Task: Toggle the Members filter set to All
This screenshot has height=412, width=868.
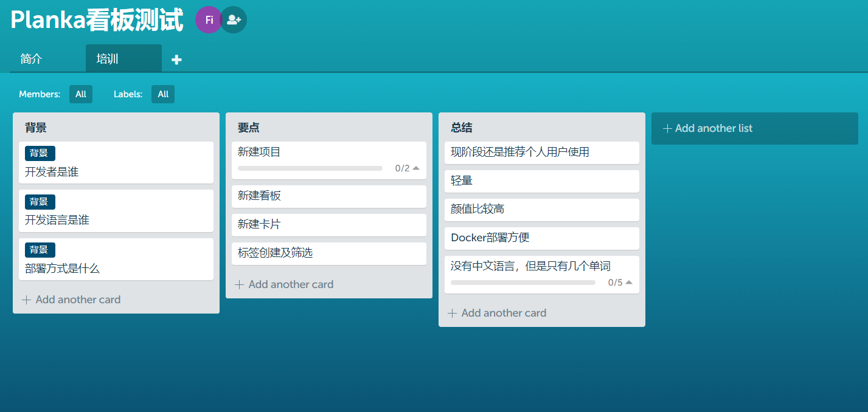Action: tap(80, 94)
